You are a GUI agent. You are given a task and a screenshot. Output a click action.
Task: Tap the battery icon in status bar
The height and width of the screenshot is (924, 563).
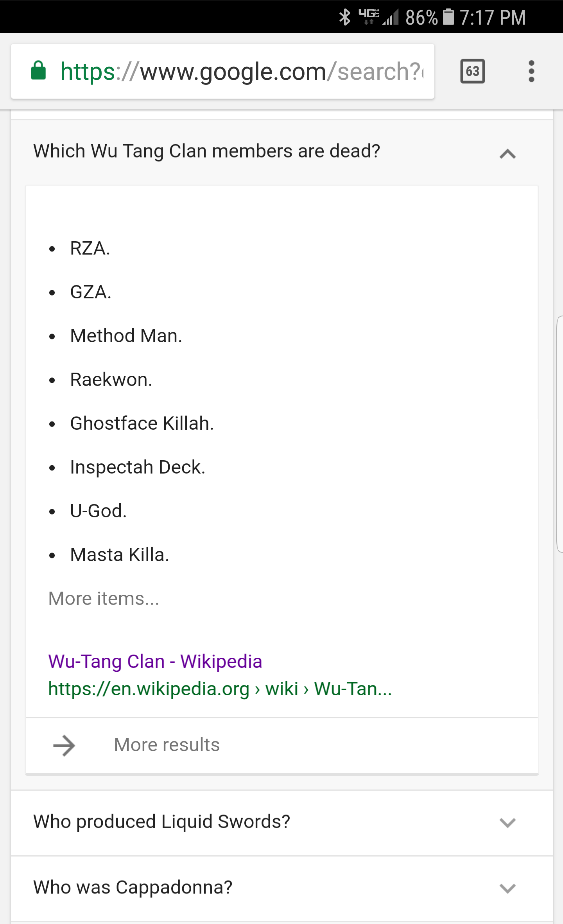(x=448, y=17)
